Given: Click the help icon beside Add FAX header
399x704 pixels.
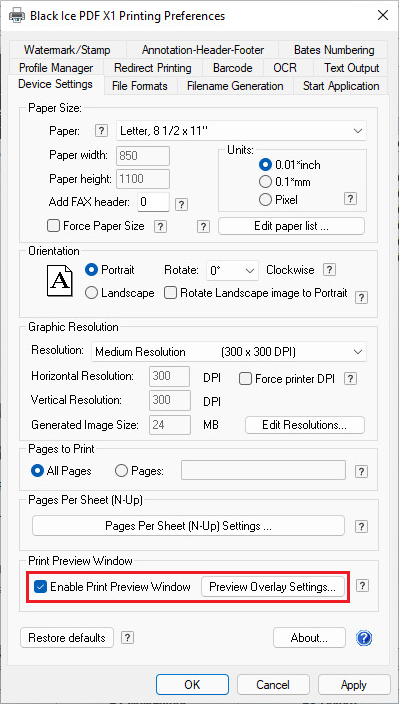Looking at the screenshot, I should (x=181, y=205).
